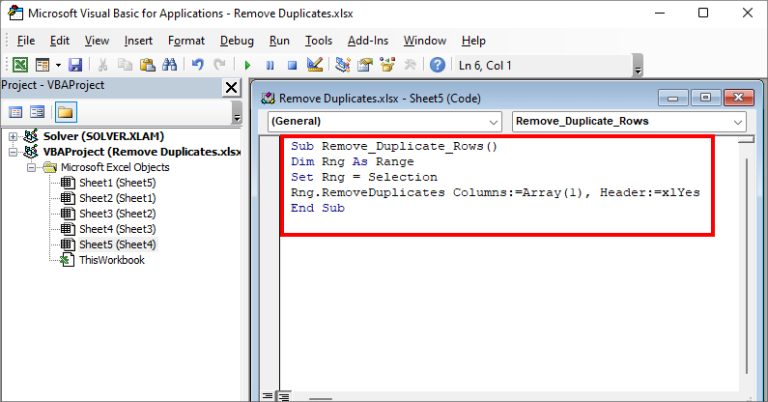Image resolution: width=768 pixels, height=402 pixels.
Task: Select the Microsoft Excel Objects folder
Action: click(x=115, y=167)
